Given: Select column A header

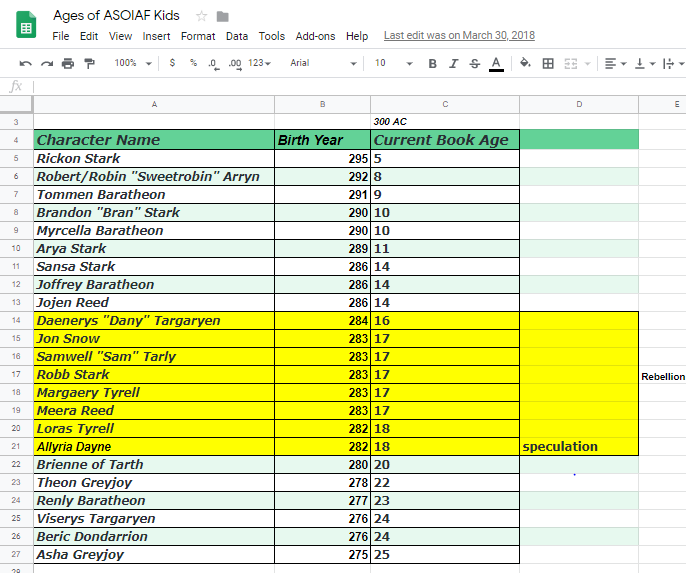Looking at the screenshot, I should (x=154, y=105).
